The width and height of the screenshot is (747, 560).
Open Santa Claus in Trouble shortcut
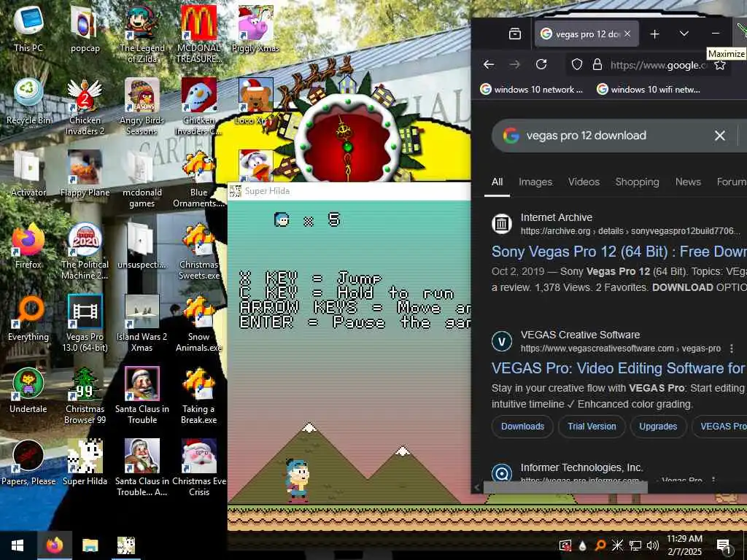point(142,396)
